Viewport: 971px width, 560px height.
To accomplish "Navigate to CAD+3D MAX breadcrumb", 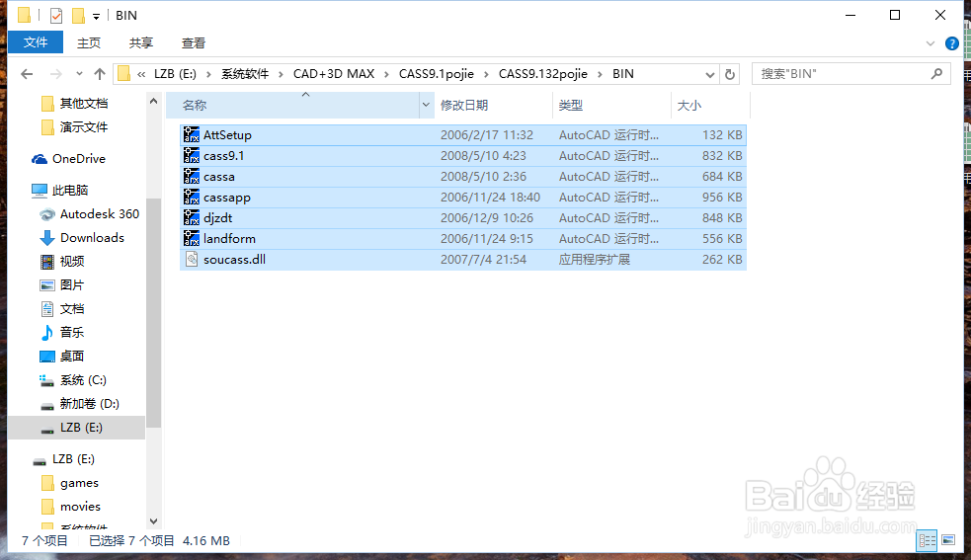I will (x=334, y=74).
